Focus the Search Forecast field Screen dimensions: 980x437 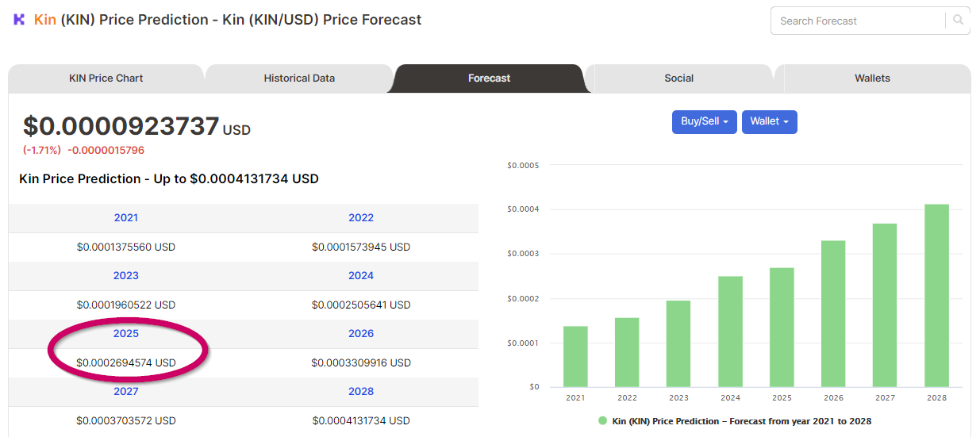862,21
